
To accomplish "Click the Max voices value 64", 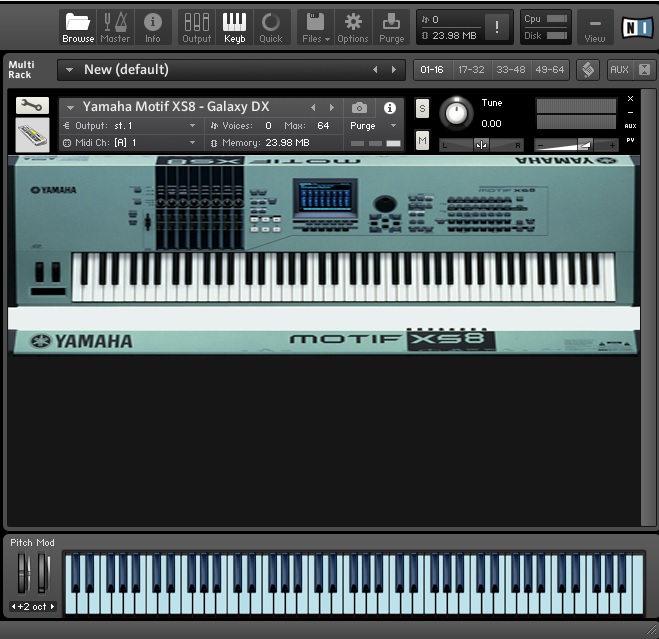I will point(323,126).
